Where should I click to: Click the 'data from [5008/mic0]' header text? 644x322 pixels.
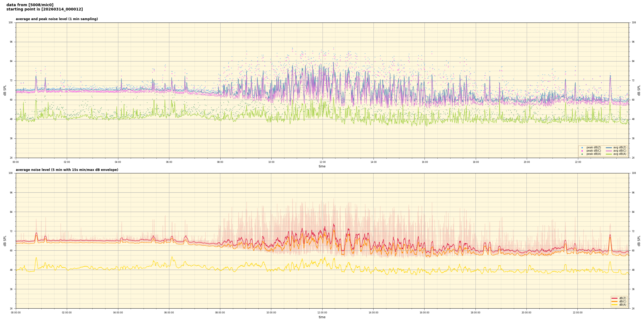pyautogui.click(x=30, y=5)
